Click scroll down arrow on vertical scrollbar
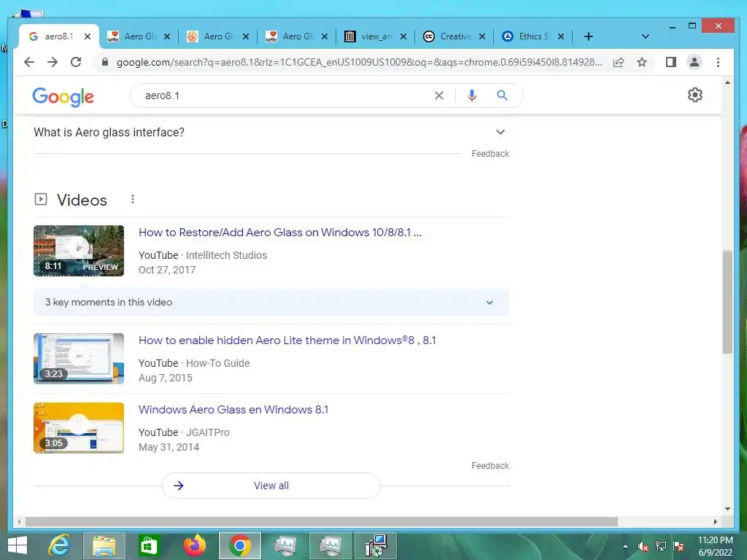747x560 pixels. (727, 509)
